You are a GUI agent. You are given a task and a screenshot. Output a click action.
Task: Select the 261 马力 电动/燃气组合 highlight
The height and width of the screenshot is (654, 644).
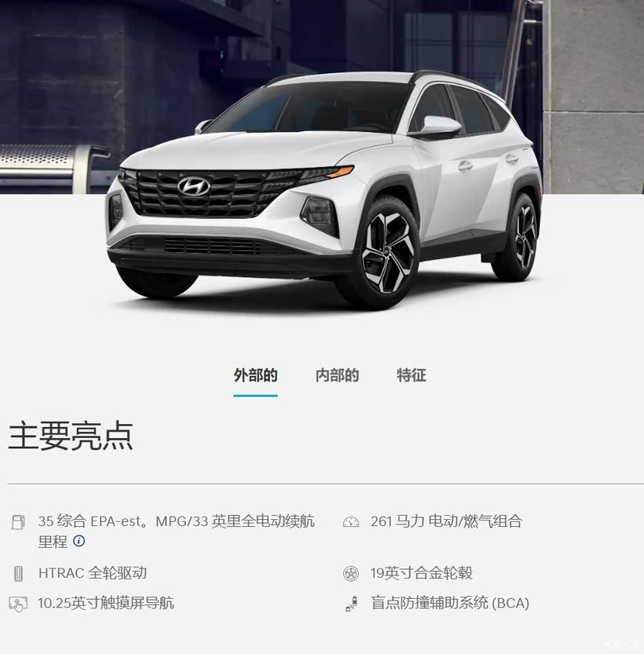(x=446, y=521)
